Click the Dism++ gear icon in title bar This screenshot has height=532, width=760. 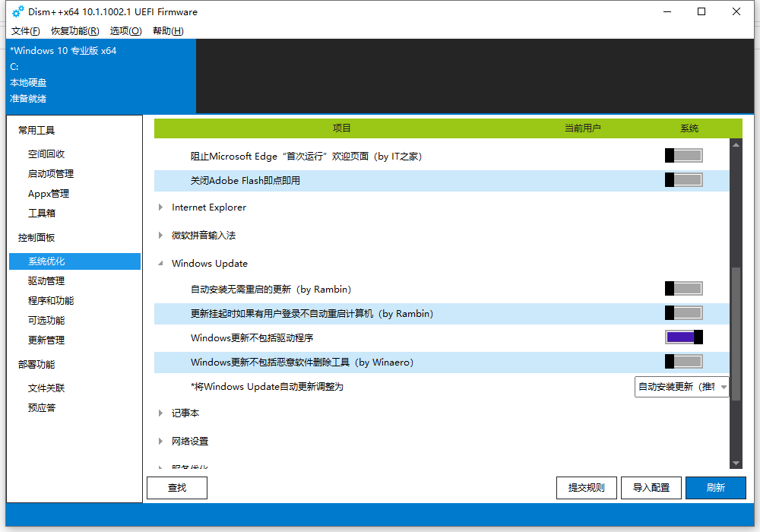pos(17,11)
